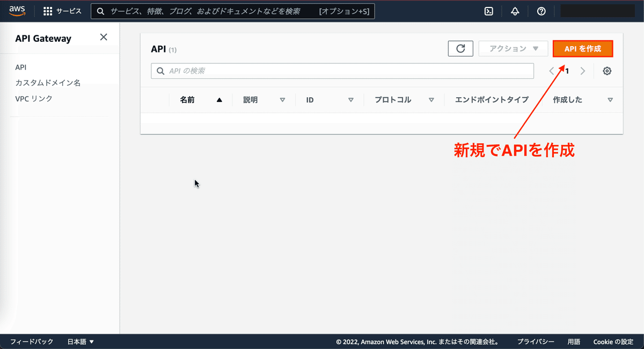The image size is (644, 349).
Task: Open the Services grid menu
Action: tap(48, 11)
